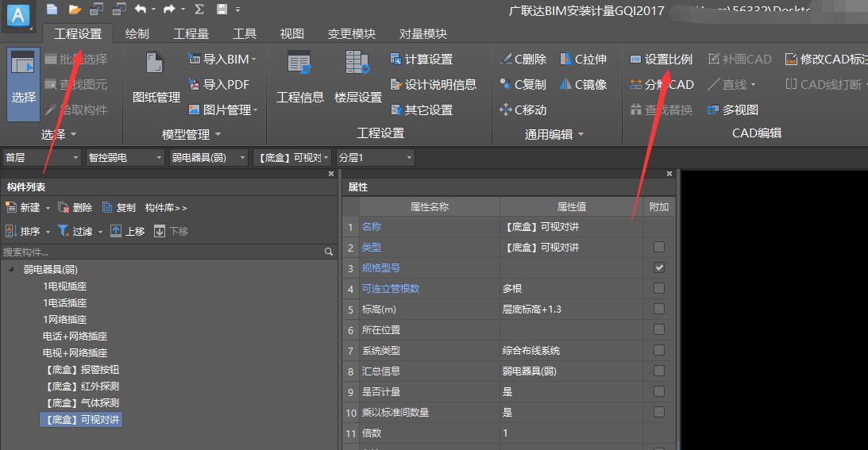Click the New file icon in quick access toolbar
868x450 pixels.
52,9
